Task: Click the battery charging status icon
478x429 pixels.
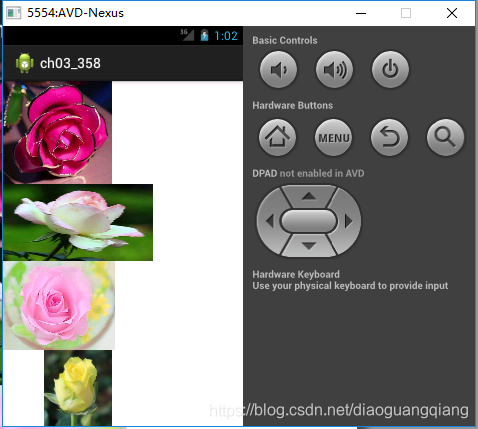Action: (204, 35)
